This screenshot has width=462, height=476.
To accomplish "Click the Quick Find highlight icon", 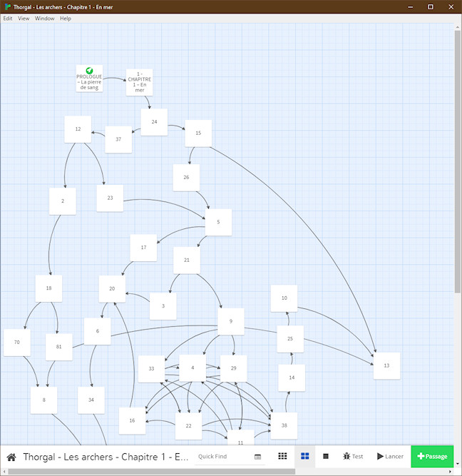I will 257,457.
